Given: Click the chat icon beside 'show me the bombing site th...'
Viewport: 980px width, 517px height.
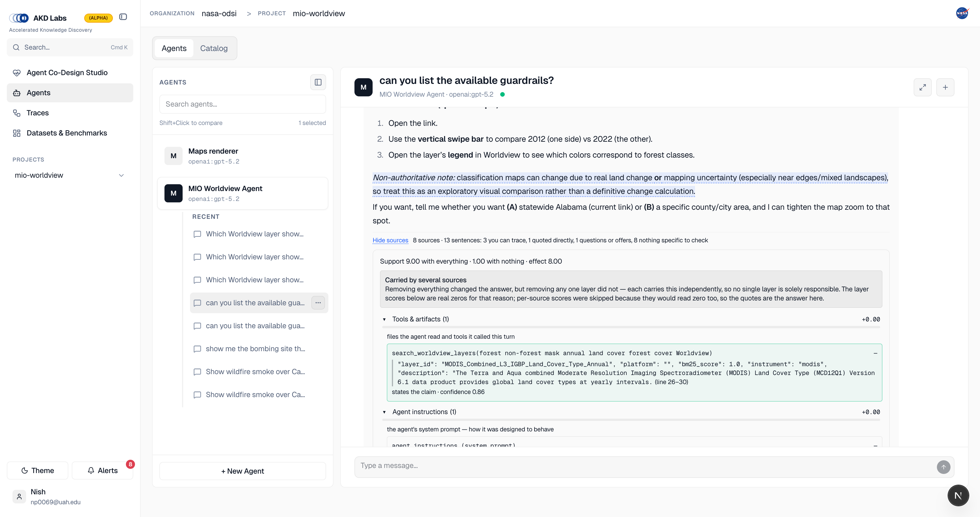Looking at the screenshot, I should click(197, 349).
